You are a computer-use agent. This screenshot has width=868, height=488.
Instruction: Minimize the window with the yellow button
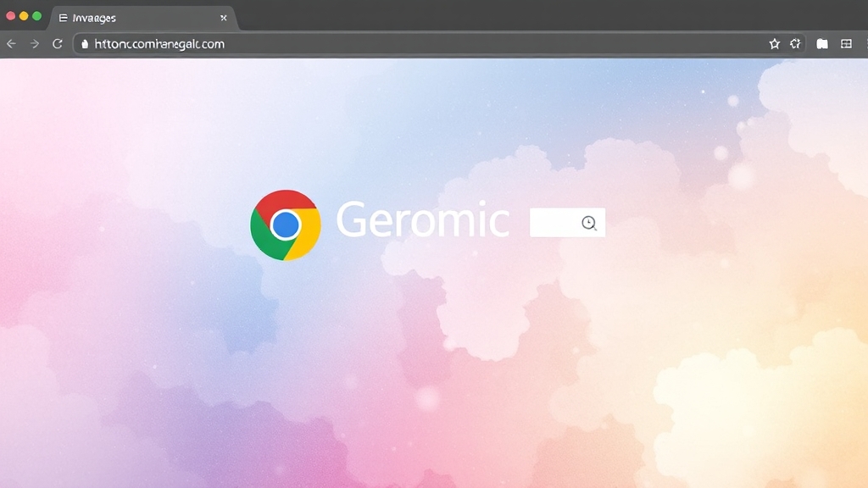[x=24, y=16]
